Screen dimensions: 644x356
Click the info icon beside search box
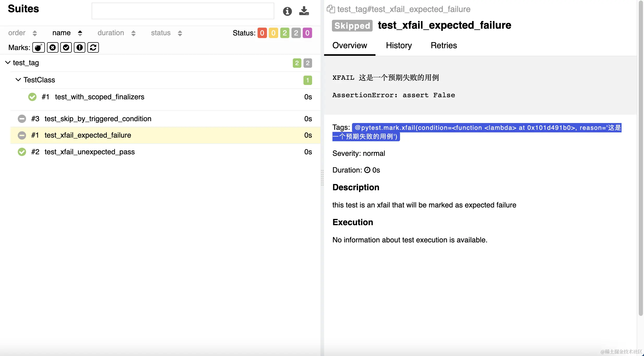coord(287,11)
